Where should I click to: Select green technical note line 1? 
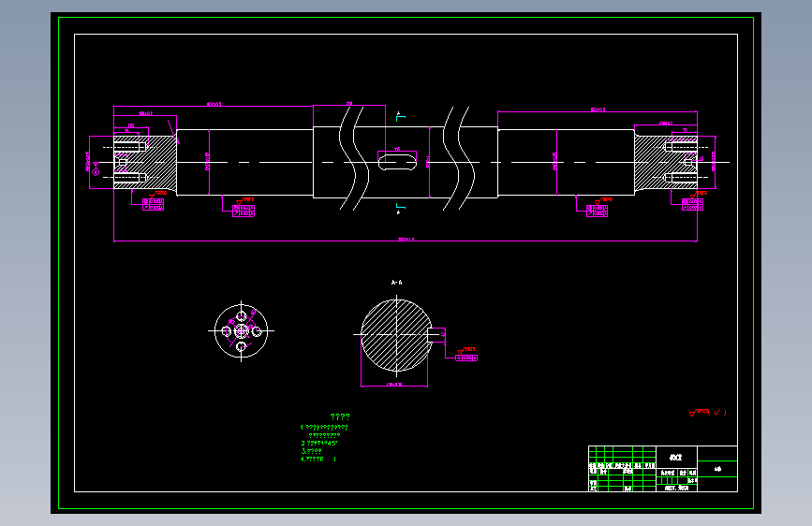click(x=324, y=428)
